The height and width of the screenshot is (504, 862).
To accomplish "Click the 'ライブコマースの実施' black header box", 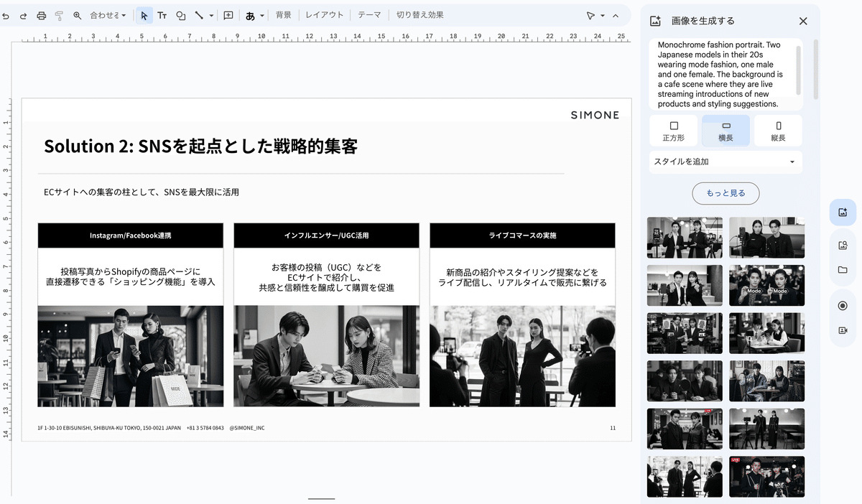I will (x=522, y=235).
